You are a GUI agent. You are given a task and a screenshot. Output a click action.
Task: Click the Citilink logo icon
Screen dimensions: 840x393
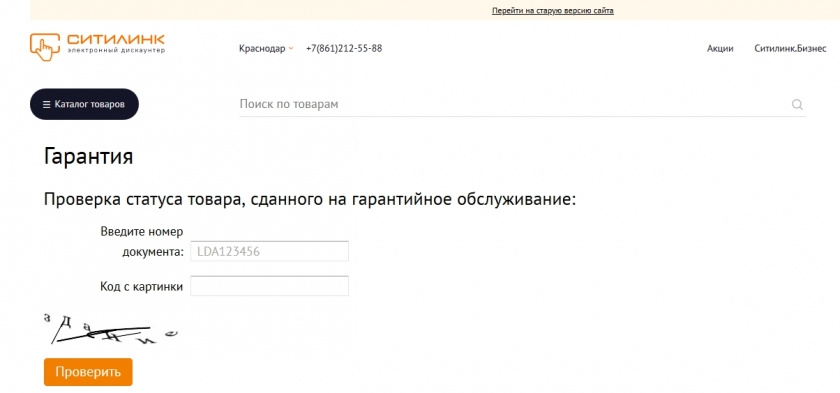[x=44, y=47]
